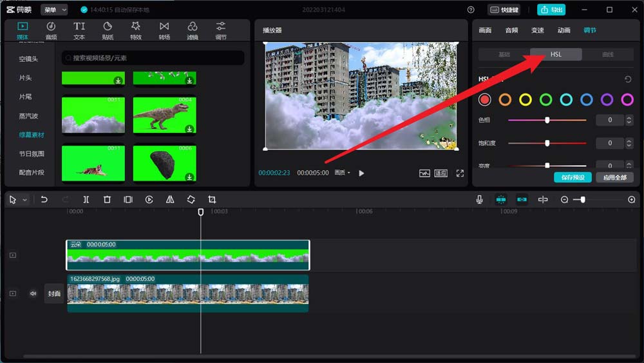Expand the 菜单 menu dropdown
Viewport: 644px width, 363px height.
tap(54, 10)
